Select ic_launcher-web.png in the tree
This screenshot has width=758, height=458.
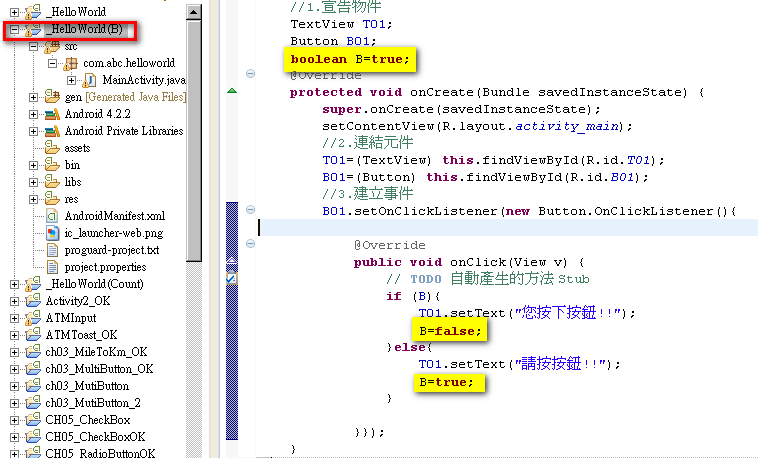114,233
